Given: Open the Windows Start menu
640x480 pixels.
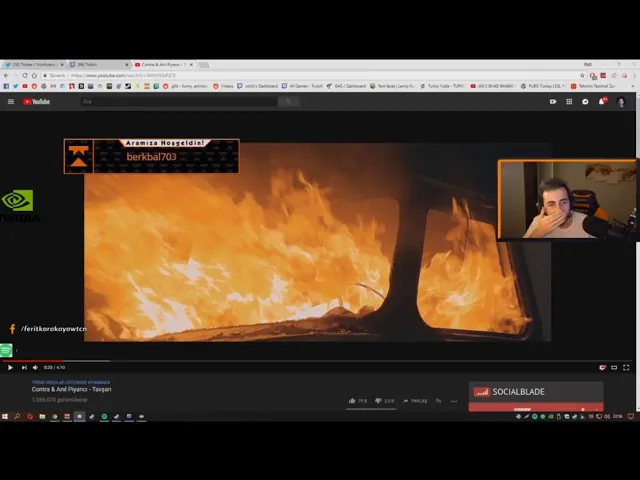Looking at the screenshot, I should coord(5,416).
